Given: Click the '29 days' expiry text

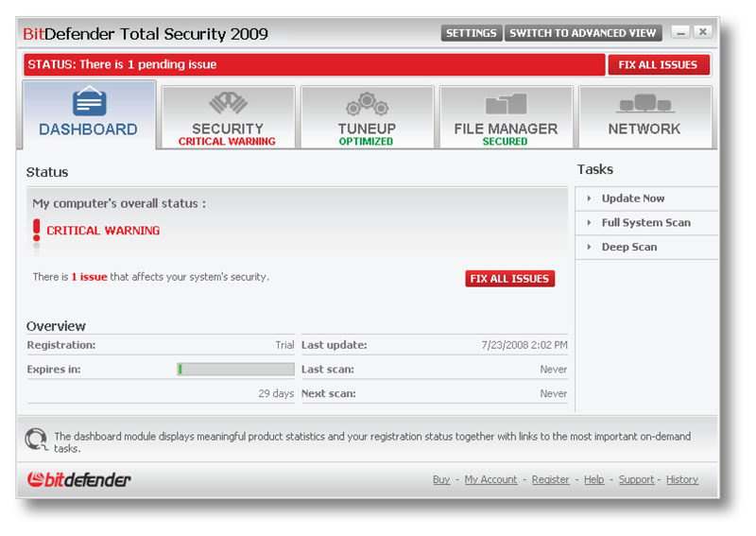Looking at the screenshot, I should (276, 393).
